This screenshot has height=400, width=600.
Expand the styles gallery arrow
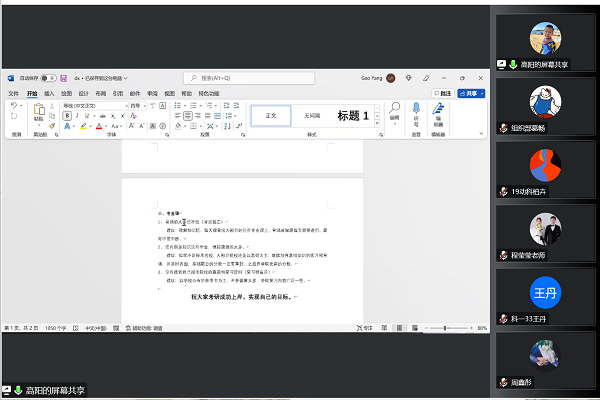[x=377, y=124]
